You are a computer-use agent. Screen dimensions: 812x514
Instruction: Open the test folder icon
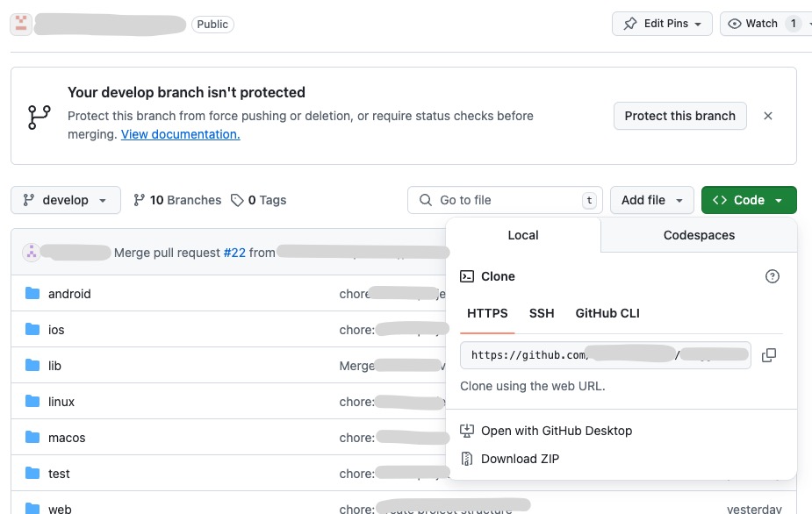32,473
